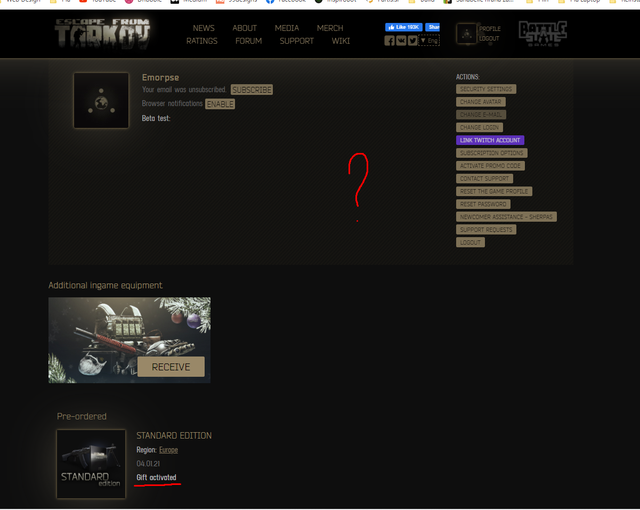Open the MEDIA menu item

point(287,28)
